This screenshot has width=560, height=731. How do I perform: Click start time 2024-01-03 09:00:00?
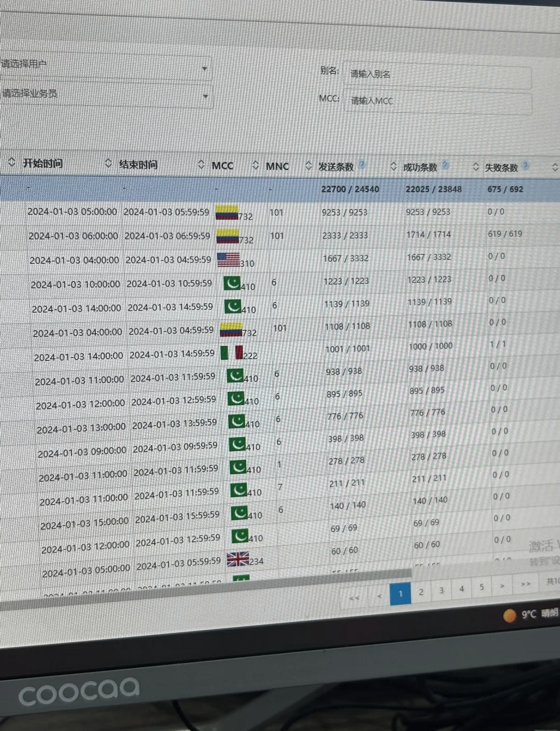coord(82,452)
